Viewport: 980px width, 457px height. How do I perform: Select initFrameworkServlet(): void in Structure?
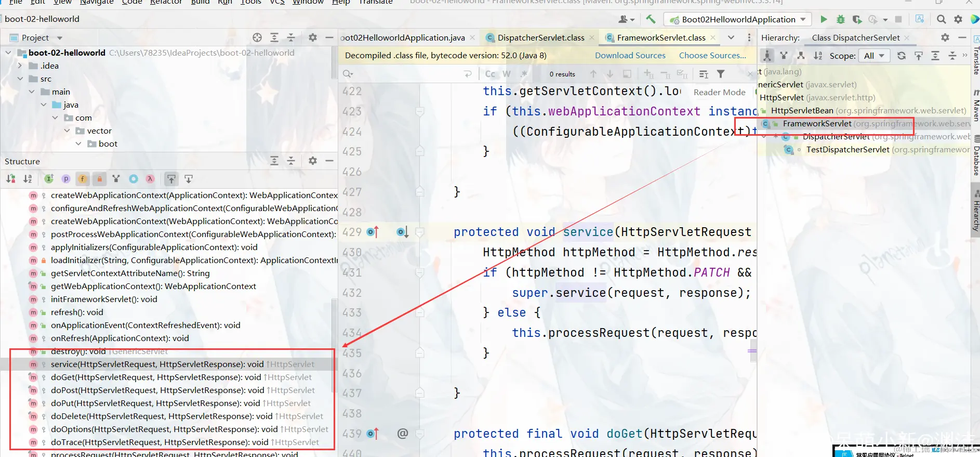pos(104,299)
